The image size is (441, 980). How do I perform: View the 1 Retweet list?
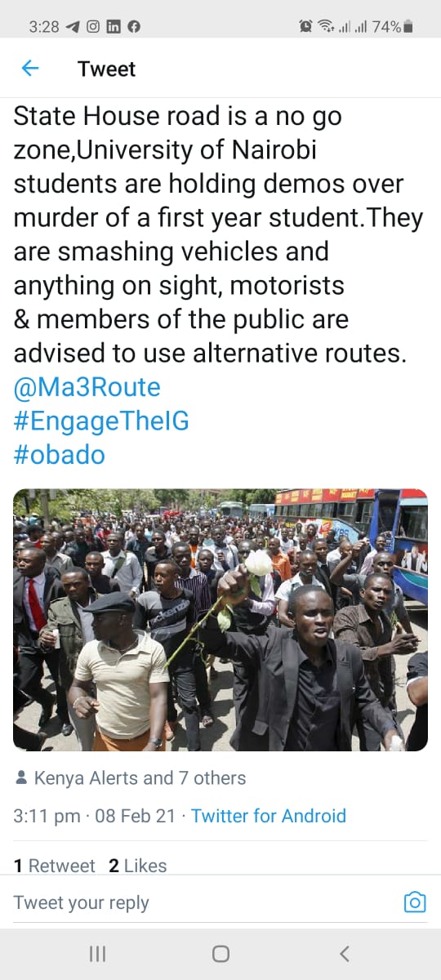pyautogui.click(x=54, y=866)
